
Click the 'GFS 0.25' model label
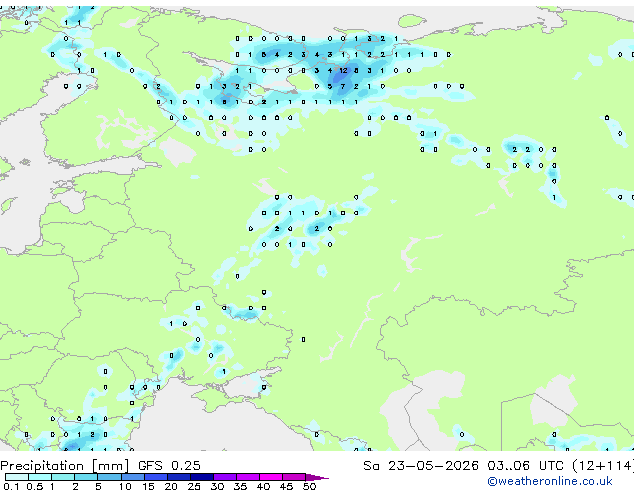pos(169,465)
